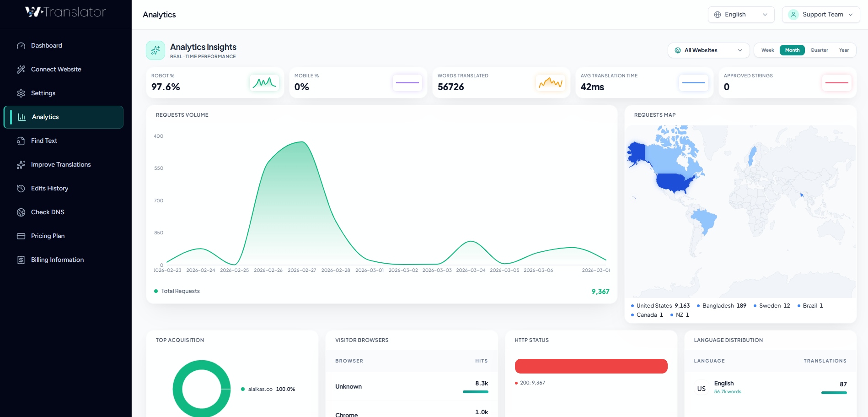
Task: Click the alaikas.co acquisition label
Action: 261,389
